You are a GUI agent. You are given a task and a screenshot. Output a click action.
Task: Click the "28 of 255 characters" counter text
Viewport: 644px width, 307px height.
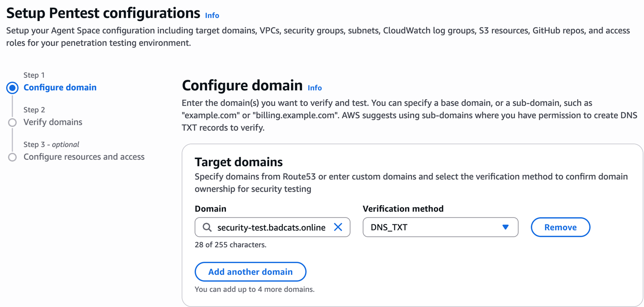pyautogui.click(x=230, y=245)
